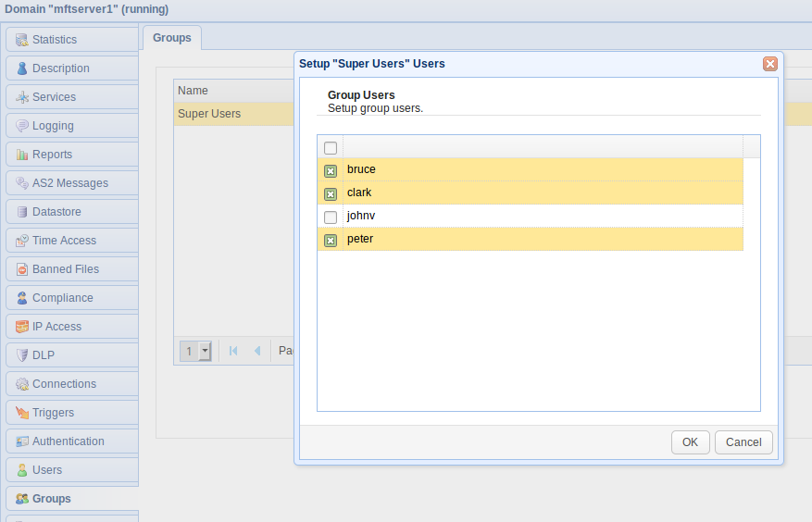Viewport: 812px width, 522px height.
Task: Click the Triggers icon in sidebar
Action: (x=22, y=413)
